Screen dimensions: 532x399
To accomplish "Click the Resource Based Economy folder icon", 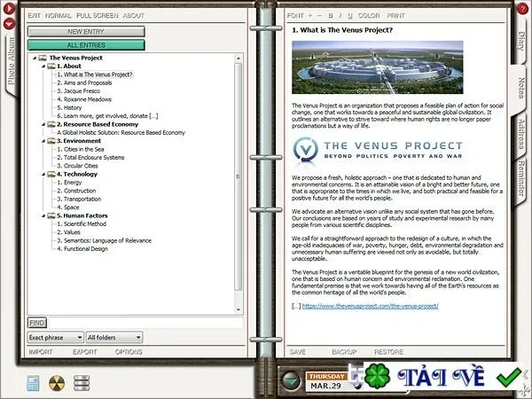I will click(51, 124).
